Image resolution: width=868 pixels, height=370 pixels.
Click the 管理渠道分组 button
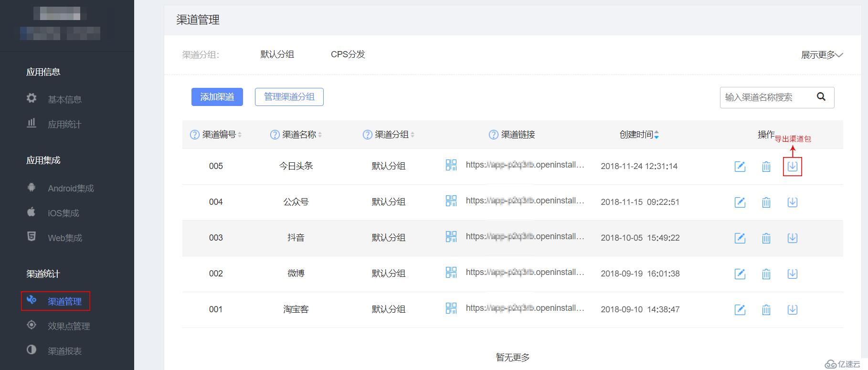tap(289, 97)
